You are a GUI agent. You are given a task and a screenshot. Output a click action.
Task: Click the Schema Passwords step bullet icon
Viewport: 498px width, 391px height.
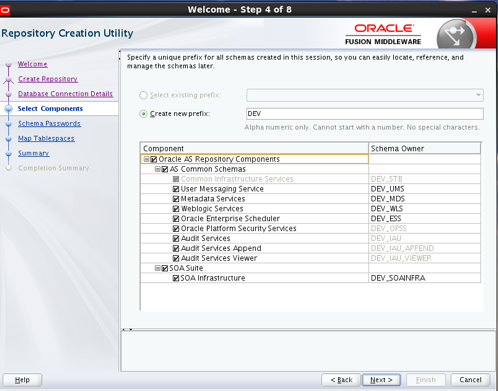(9, 124)
